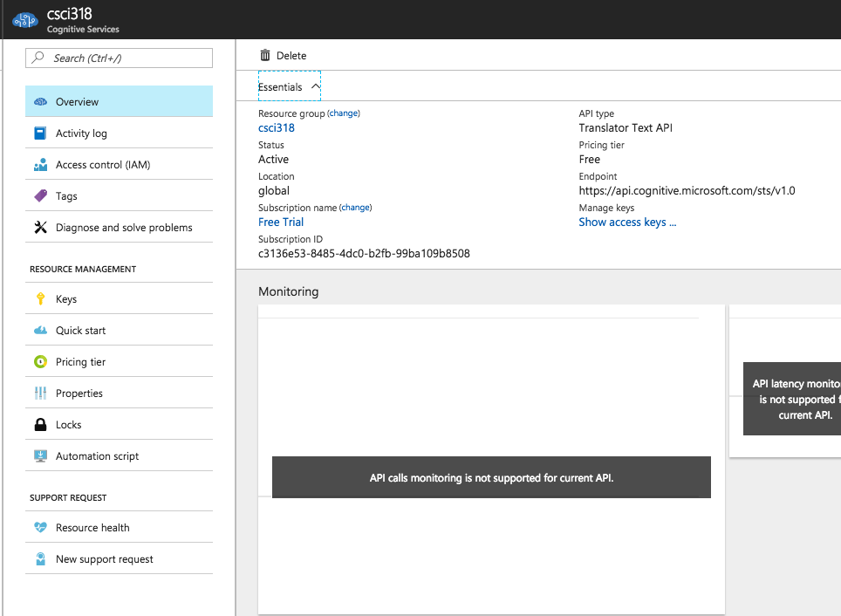Click the magnifier icon in search box

pyautogui.click(x=38, y=58)
